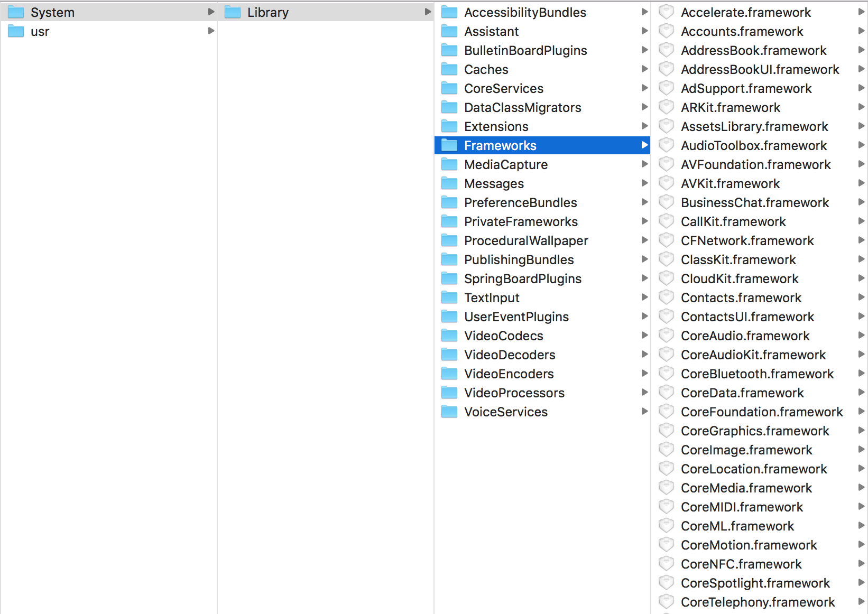Select CFNetwork.framework
This screenshot has width=868, height=614.
coord(760,240)
